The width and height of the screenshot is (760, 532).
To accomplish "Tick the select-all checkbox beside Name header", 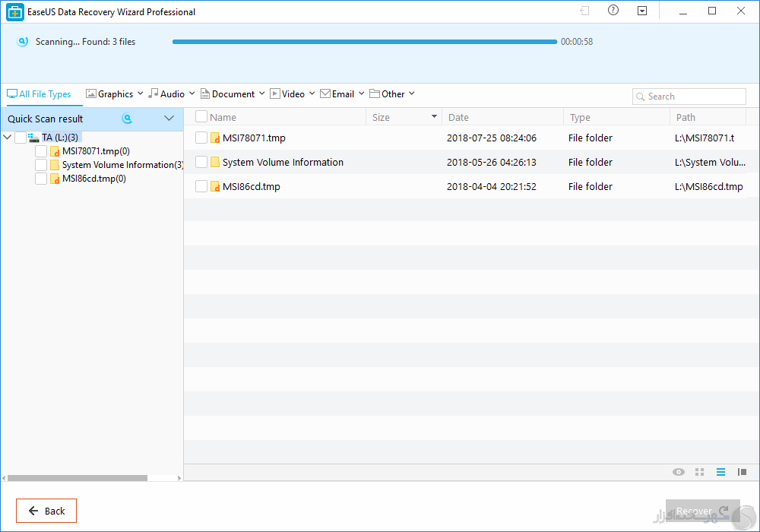I will click(201, 116).
